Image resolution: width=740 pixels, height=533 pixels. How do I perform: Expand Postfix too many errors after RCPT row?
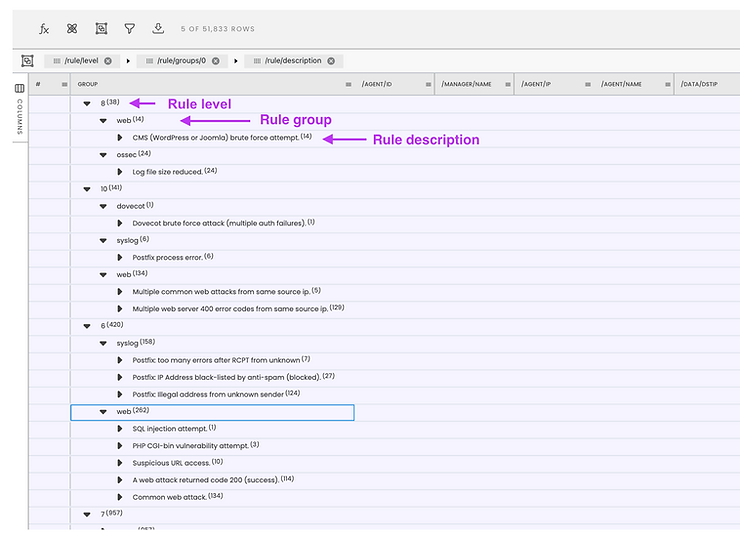click(x=120, y=360)
